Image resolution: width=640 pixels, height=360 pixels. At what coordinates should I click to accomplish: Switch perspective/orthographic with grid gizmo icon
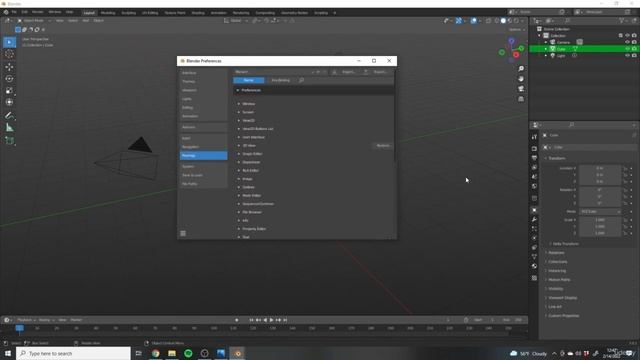[x=521, y=99]
